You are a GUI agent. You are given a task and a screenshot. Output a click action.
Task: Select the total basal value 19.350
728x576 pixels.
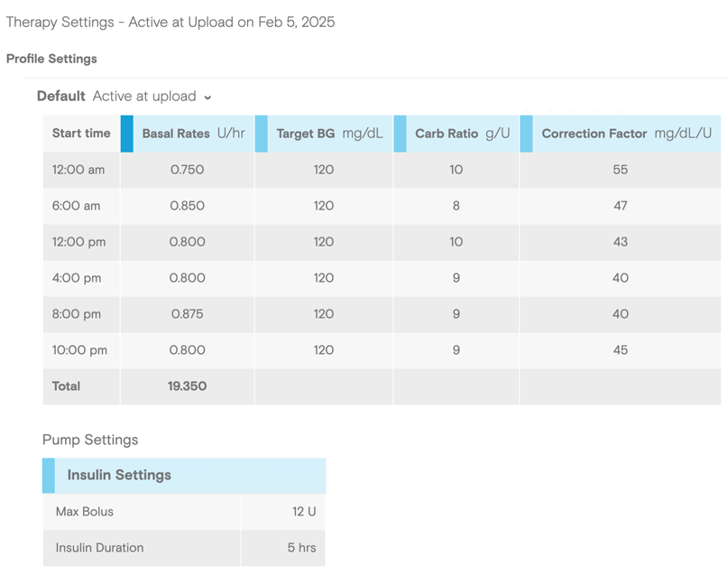pos(187,386)
